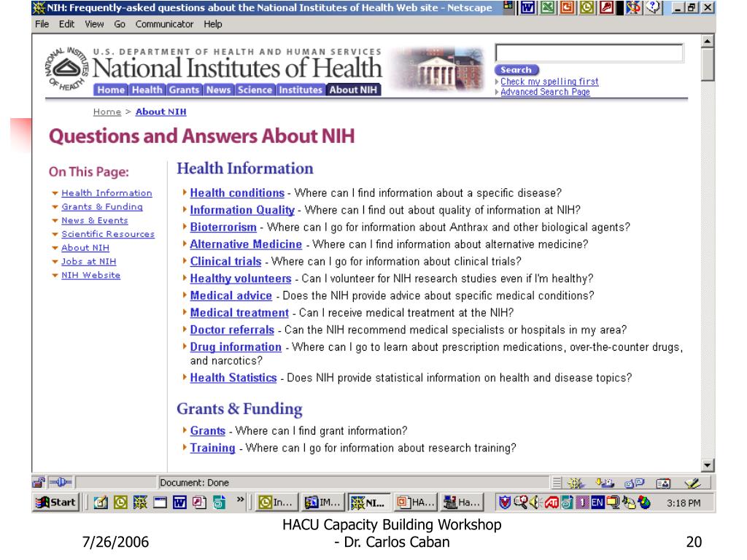Click the Netscape security lock icon in status bar
747x560 pixels.
pos(39,483)
